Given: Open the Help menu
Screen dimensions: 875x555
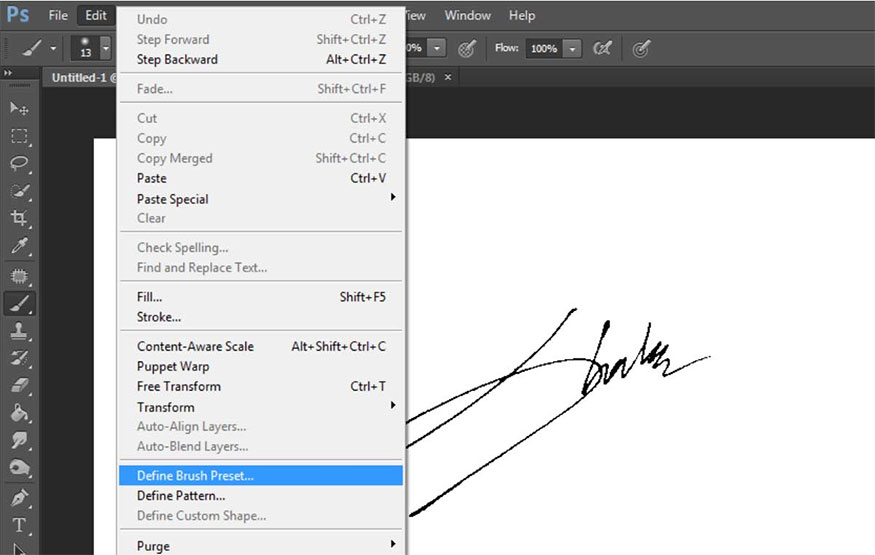Looking at the screenshot, I should pyautogui.click(x=522, y=16).
